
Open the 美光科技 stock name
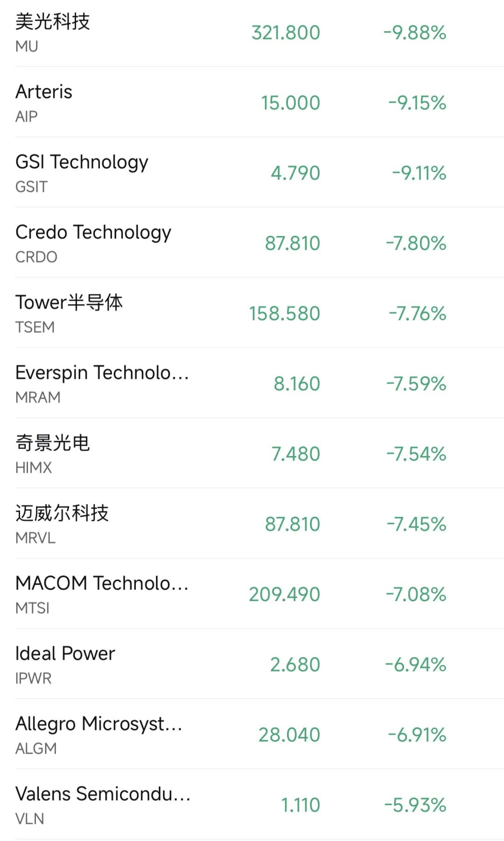coord(52,21)
